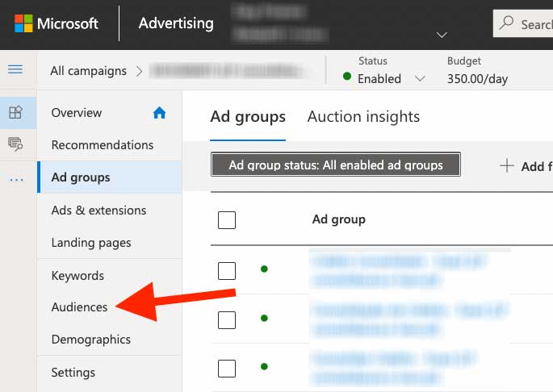Click the status dot of first ad group
Screen dimensions: 553x392
[264, 269]
